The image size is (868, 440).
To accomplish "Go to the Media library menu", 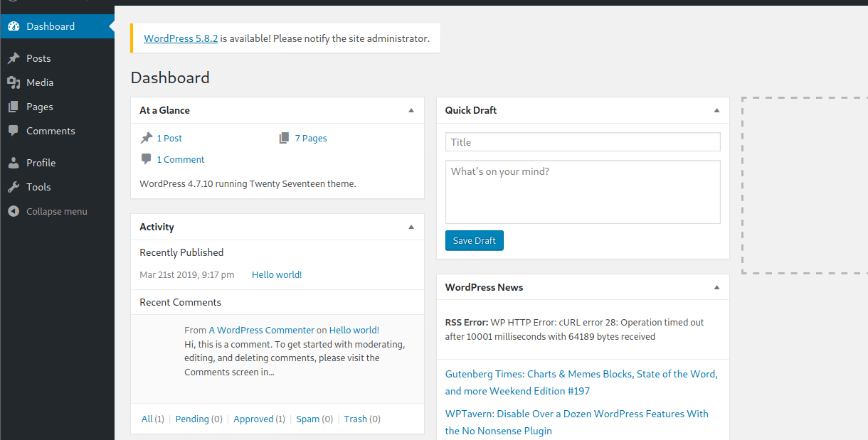I will [x=57, y=82].
